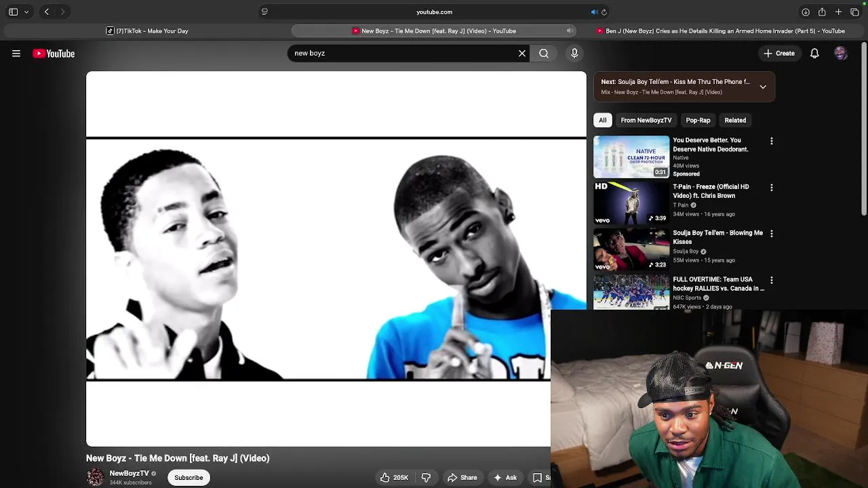This screenshot has height=488, width=868.
Task: Open options for T-Pain Freeze video
Action: click(771, 187)
